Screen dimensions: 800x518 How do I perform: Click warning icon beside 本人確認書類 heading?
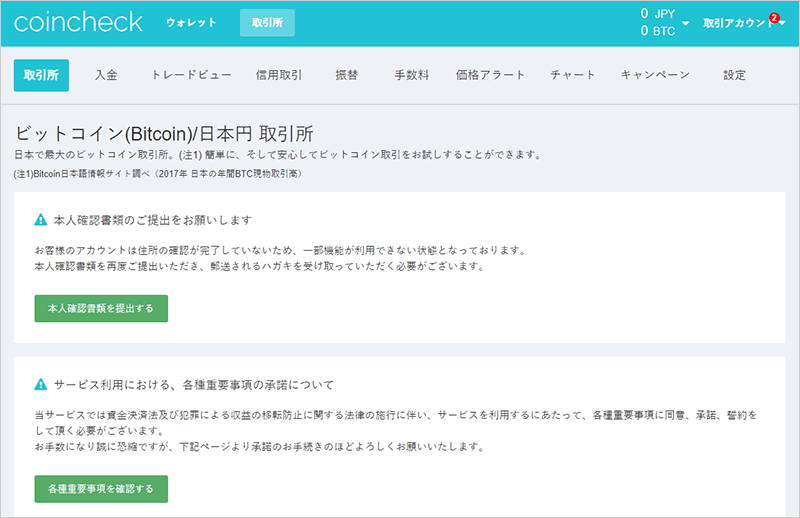click(41, 219)
